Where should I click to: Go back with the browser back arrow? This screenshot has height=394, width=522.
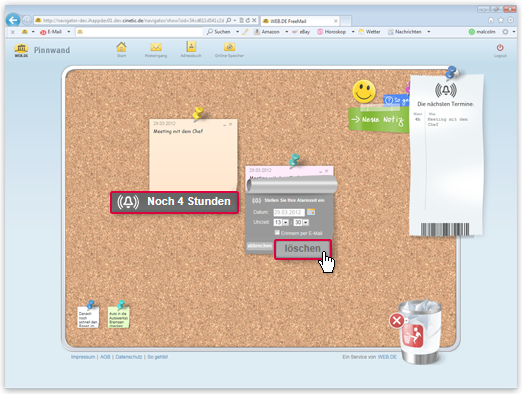[13, 20]
